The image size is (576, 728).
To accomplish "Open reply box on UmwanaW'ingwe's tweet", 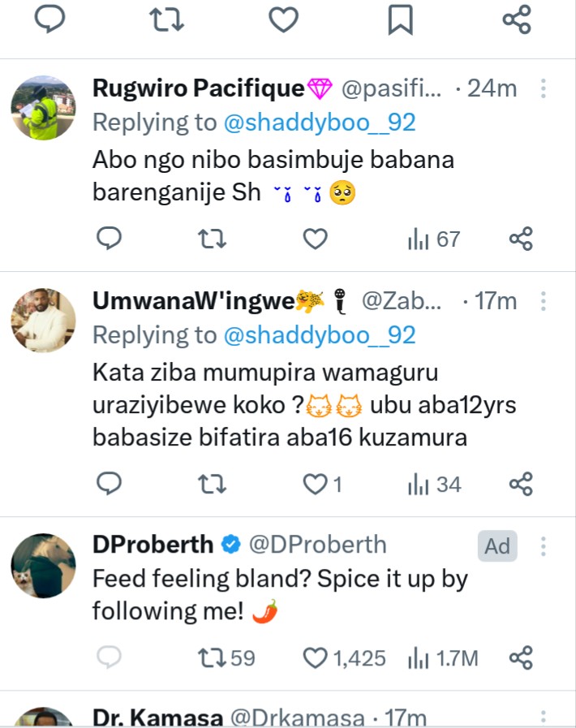I will point(109,485).
